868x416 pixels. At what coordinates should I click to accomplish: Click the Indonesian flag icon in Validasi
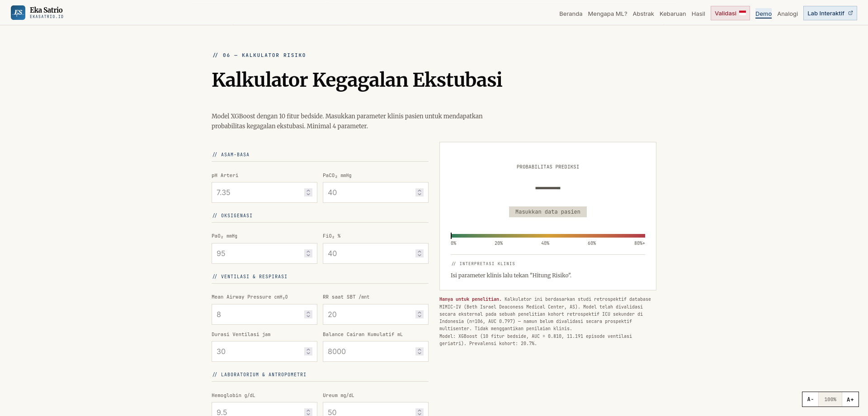(x=742, y=13)
